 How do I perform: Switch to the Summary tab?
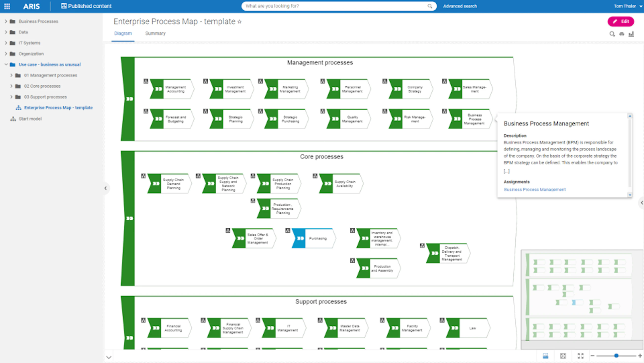[x=155, y=33]
